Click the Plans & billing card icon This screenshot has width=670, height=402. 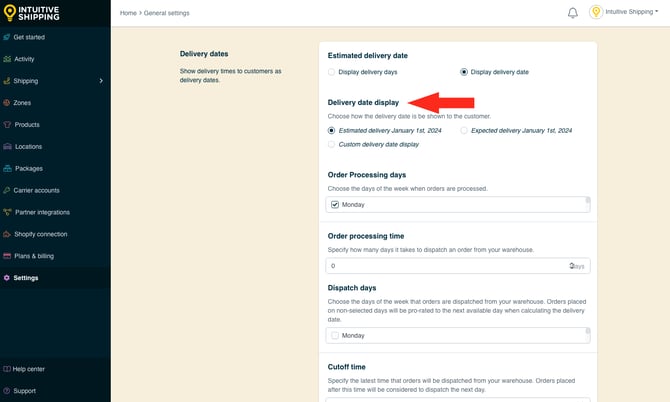point(7,256)
